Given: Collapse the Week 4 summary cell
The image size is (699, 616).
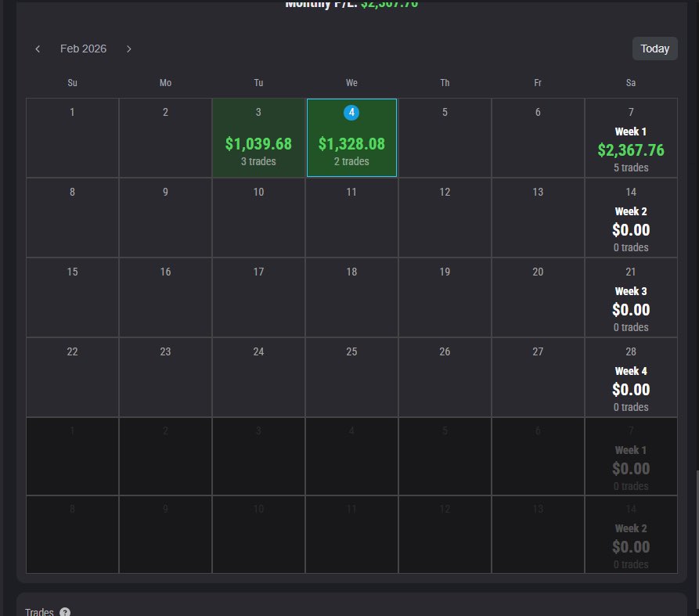Looking at the screenshot, I should [x=631, y=377].
